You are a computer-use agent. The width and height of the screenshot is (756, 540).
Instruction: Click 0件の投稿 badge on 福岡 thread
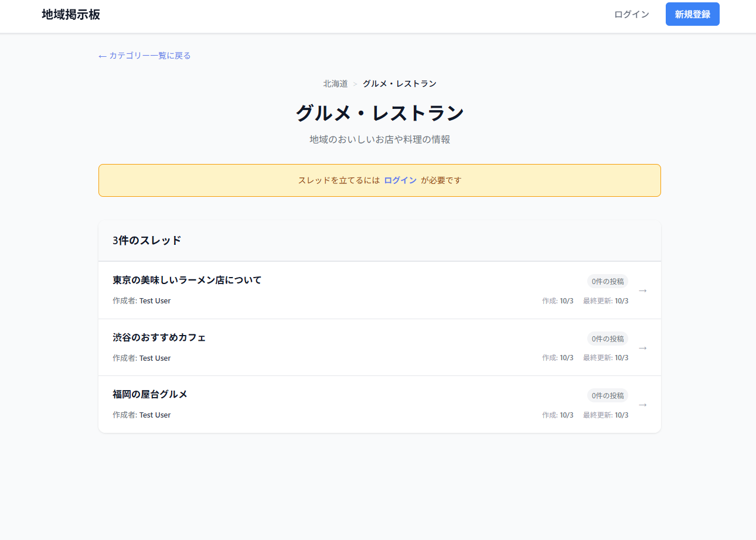(607, 395)
